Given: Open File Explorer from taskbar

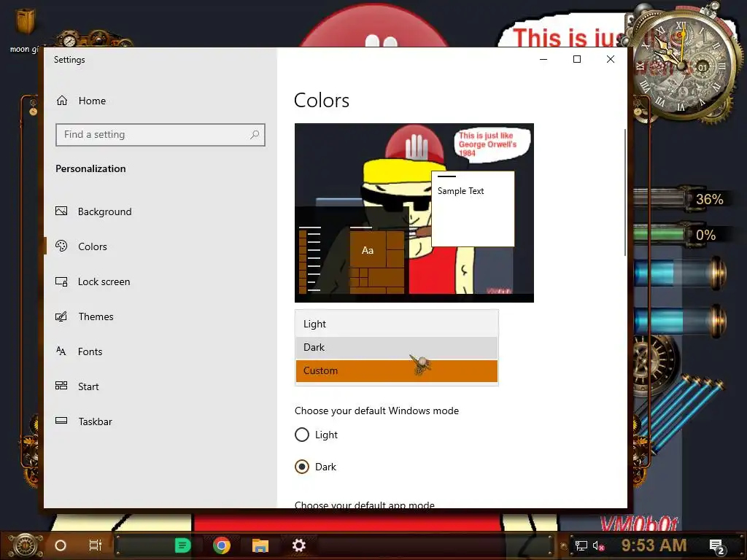Looking at the screenshot, I should 260,545.
